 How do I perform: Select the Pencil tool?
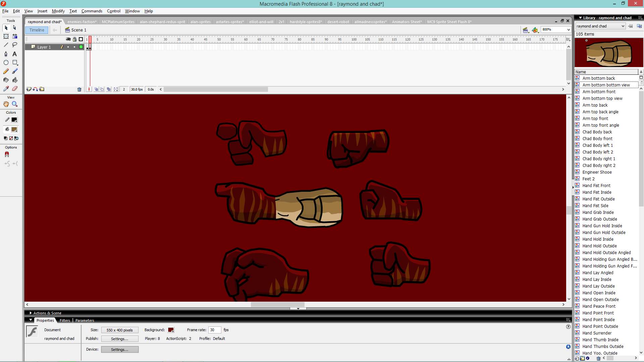(6, 71)
